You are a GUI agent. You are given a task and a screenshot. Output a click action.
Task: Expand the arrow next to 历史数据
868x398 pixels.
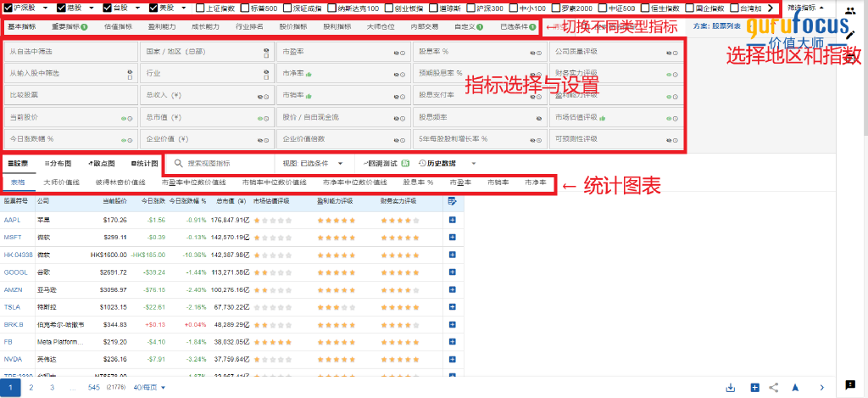[x=473, y=164]
